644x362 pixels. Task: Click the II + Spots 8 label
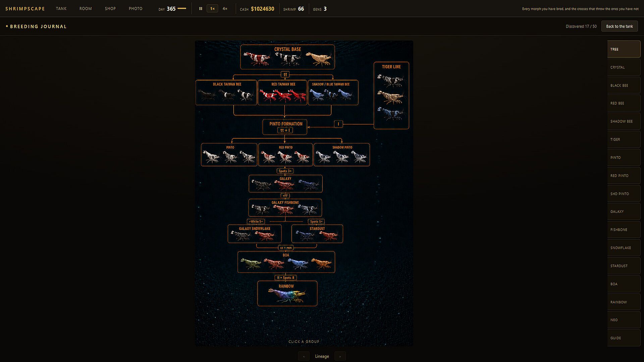[285, 278]
